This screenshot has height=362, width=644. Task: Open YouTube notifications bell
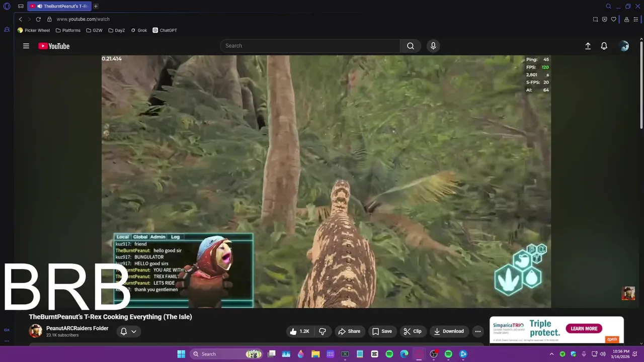pos(604,46)
